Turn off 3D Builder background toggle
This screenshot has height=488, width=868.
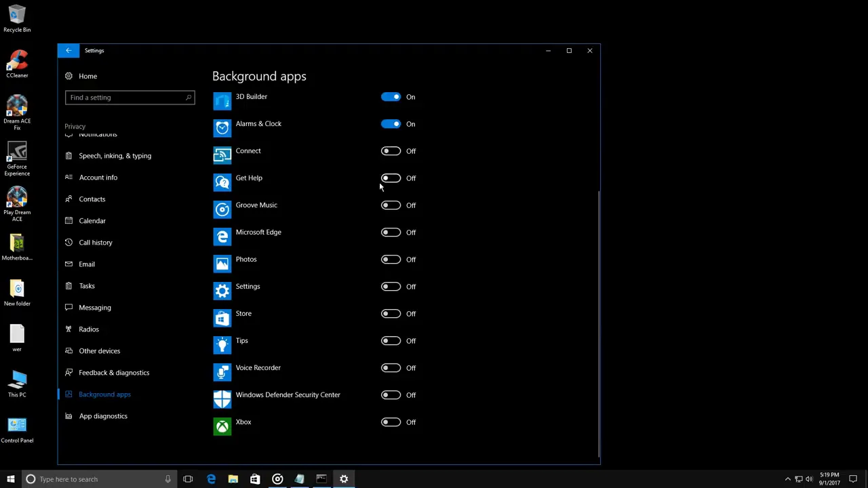pyautogui.click(x=391, y=97)
